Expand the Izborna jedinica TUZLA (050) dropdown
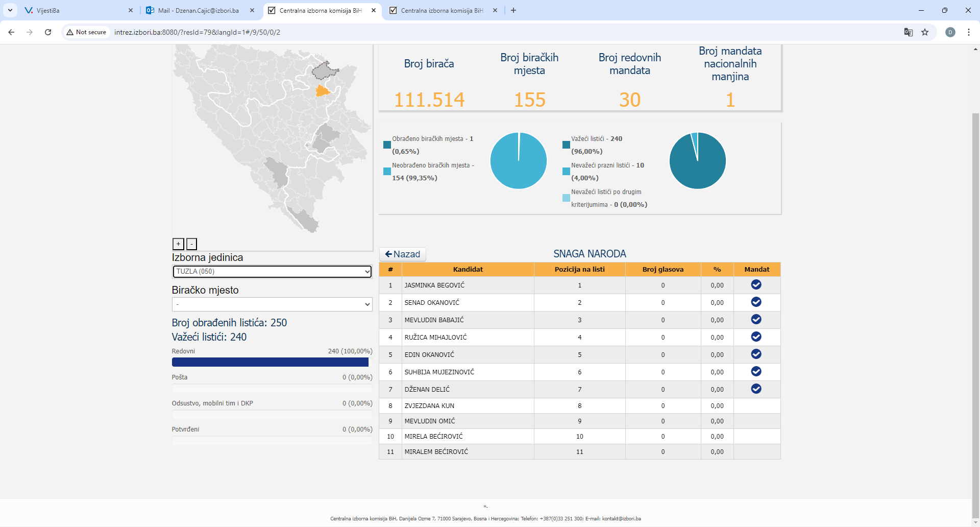This screenshot has height=527, width=980. click(x=272, y=272)
